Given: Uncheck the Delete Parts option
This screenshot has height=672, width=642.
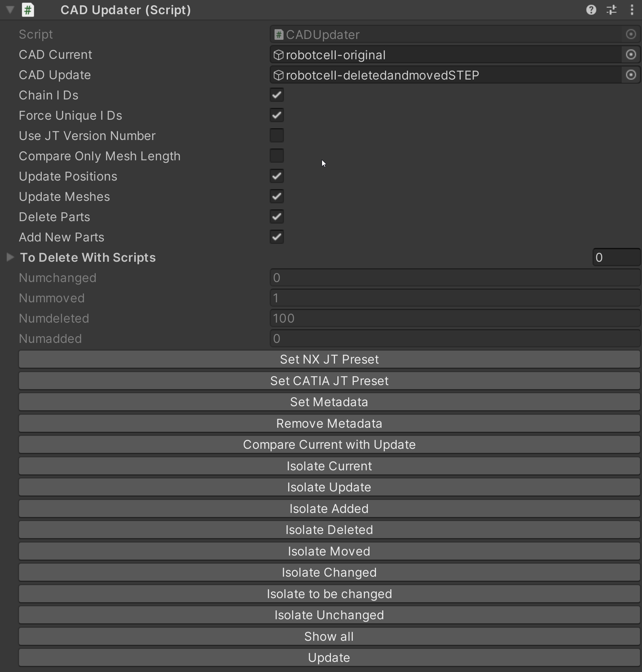Looking at the screenshot, I should point(277,217).
